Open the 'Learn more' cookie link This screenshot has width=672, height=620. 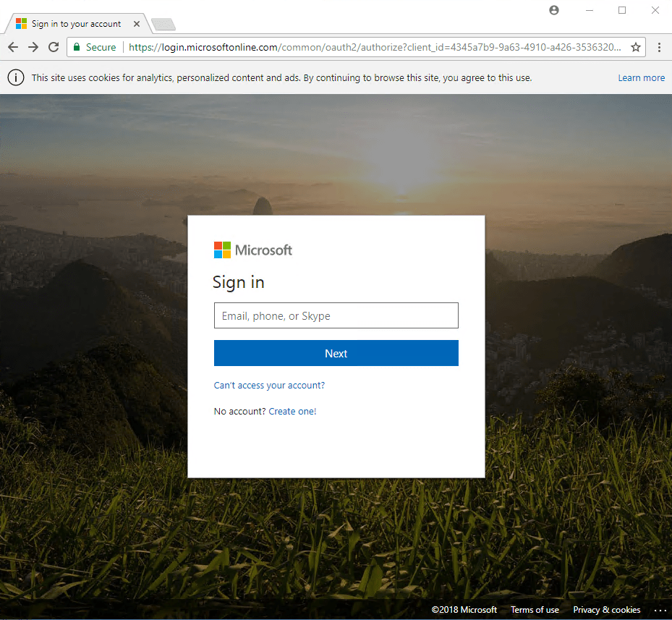point(641,78)
